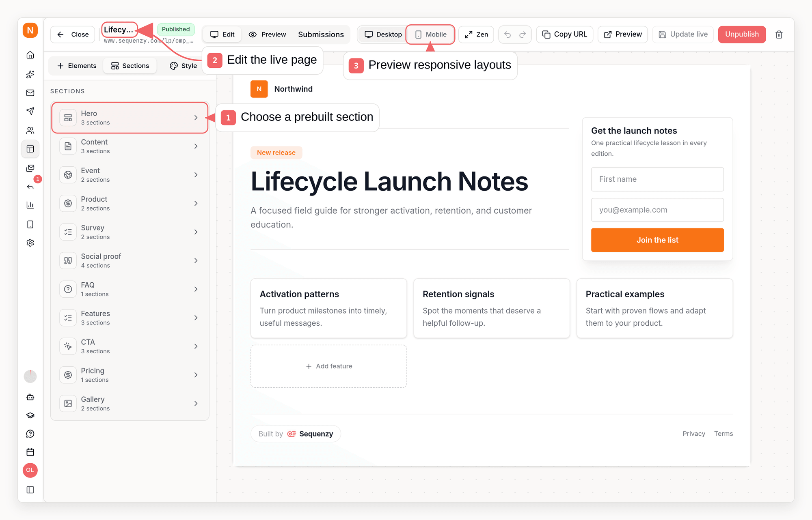Open the paper plane campaigns icon
This screenshot has width=812, height=520.
point(30,111)
